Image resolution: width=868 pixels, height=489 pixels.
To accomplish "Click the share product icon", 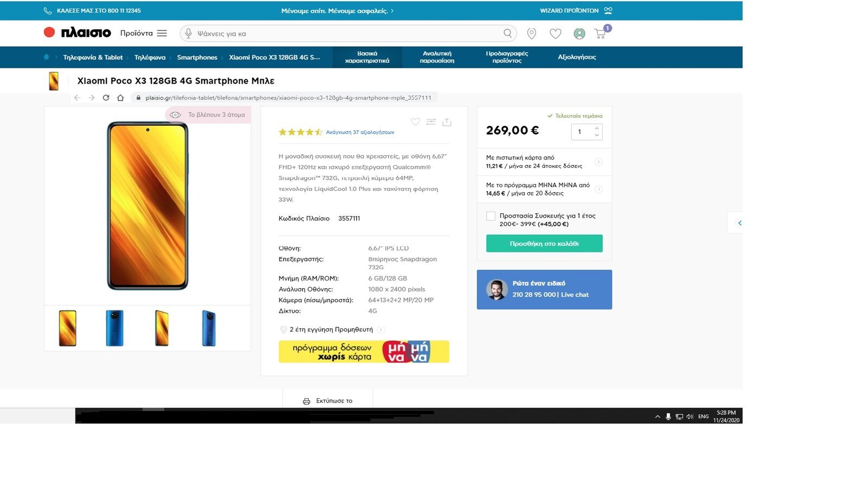I will point(446,122).
